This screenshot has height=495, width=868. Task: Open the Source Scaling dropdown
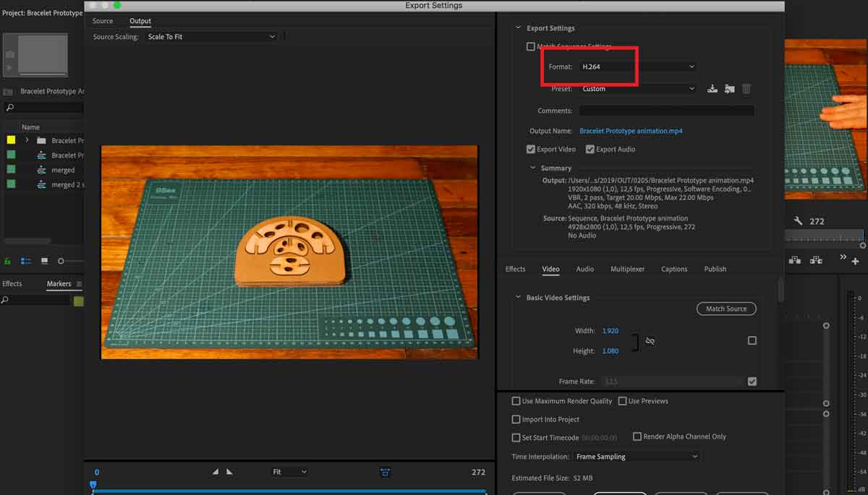tap(210, 37)
